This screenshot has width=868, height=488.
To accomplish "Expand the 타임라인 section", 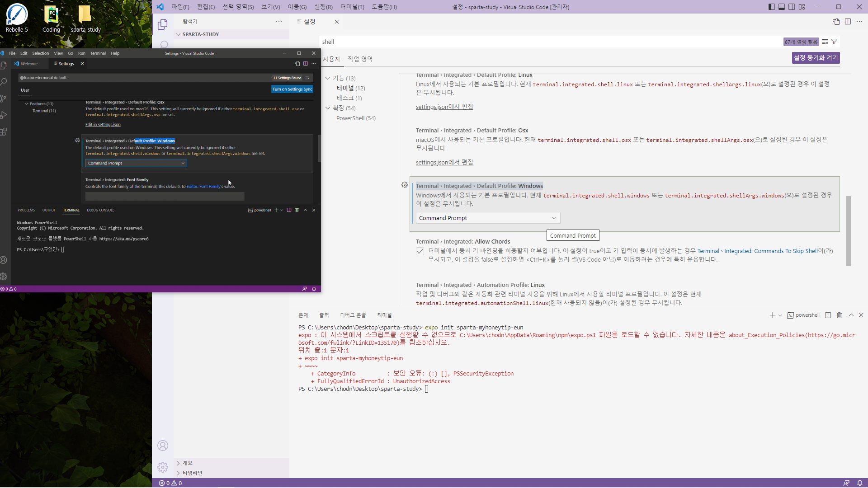I will [x=232, y=473].
